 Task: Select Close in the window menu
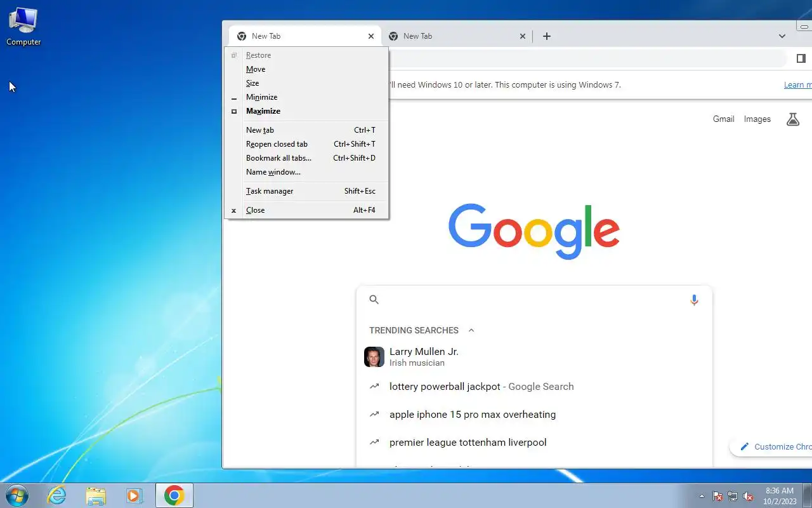(306, 210)
